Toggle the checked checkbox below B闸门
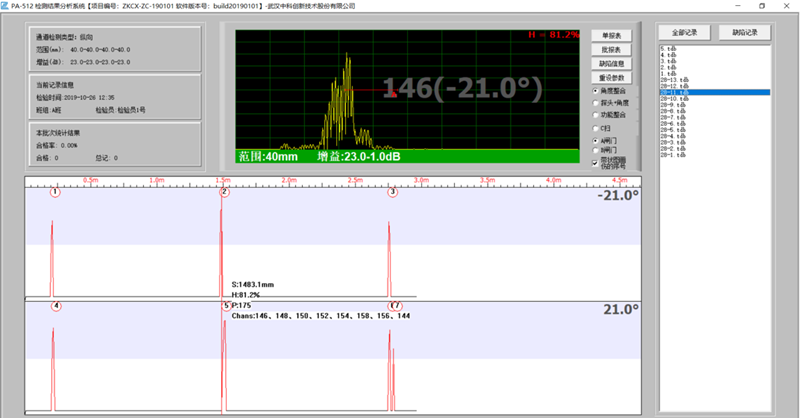800x418 pixels. point(596,161)
